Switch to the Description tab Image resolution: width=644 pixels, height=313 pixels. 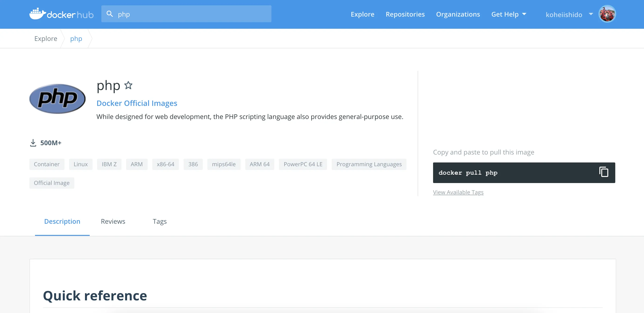62,221
